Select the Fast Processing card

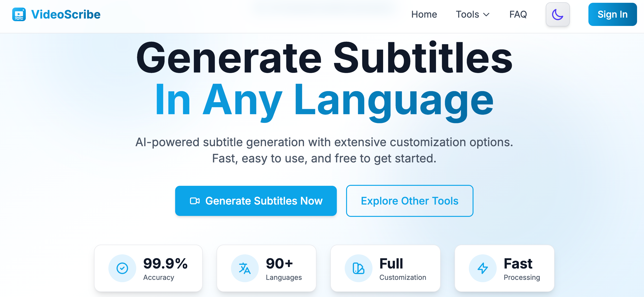click(504, 268)
